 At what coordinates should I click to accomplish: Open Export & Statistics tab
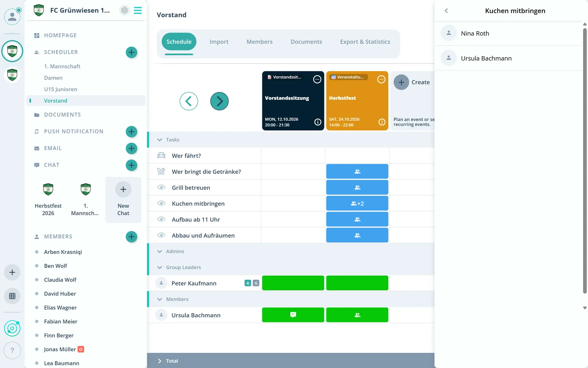click(365, 42)
